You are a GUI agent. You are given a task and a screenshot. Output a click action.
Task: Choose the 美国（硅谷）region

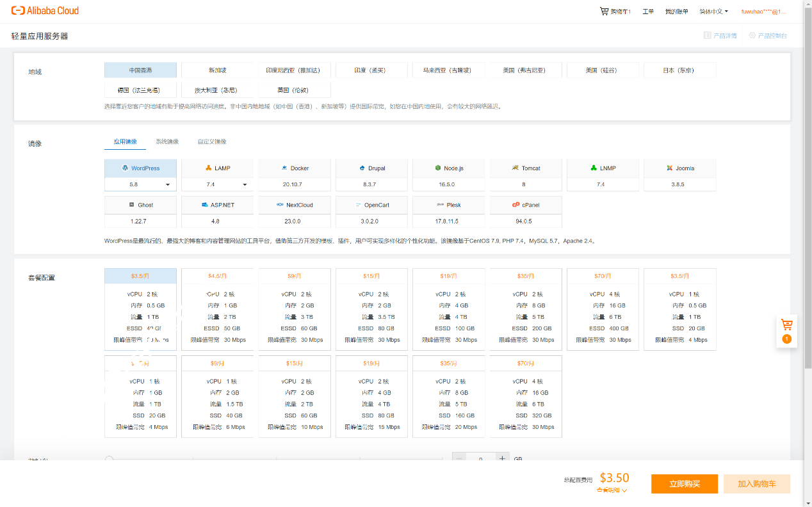click(x=603, y=70)
